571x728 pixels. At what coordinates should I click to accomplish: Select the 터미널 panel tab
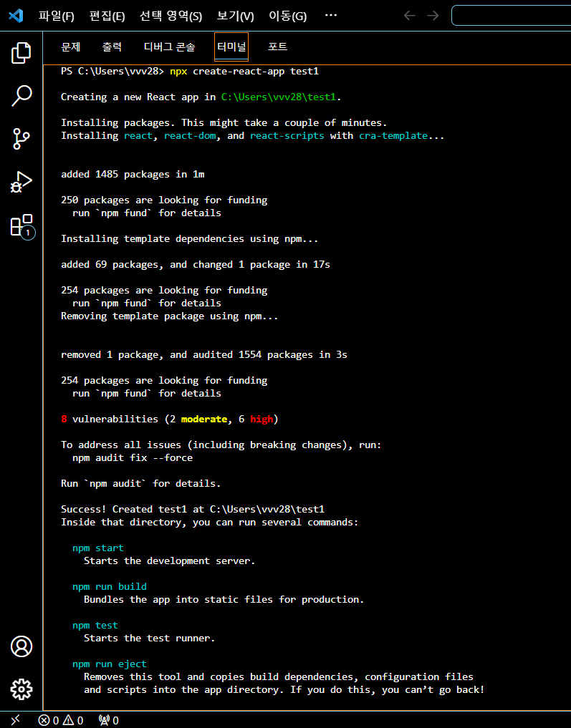pyautogui.click(x=231, y=47)
